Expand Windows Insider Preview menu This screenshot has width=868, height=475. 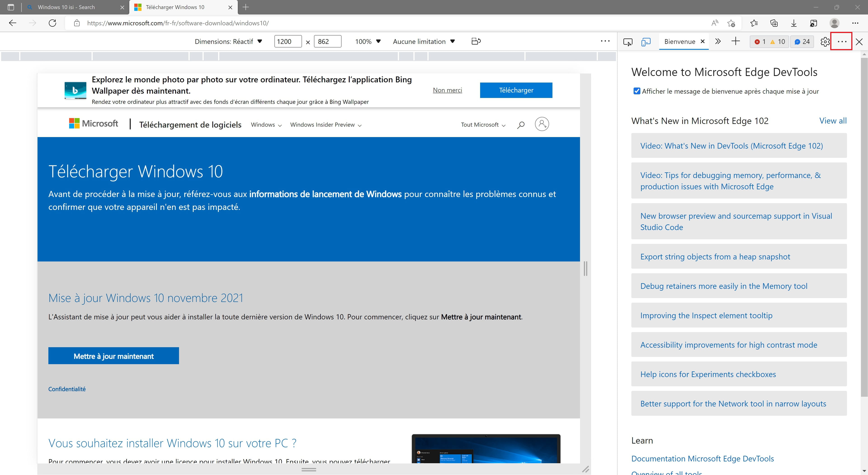pos(326,125)
